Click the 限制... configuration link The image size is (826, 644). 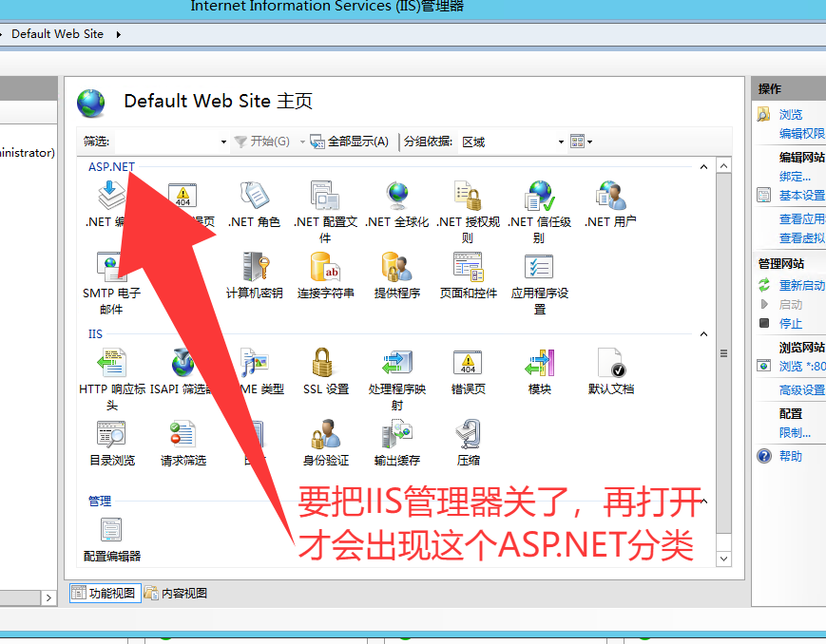point(795,433)
